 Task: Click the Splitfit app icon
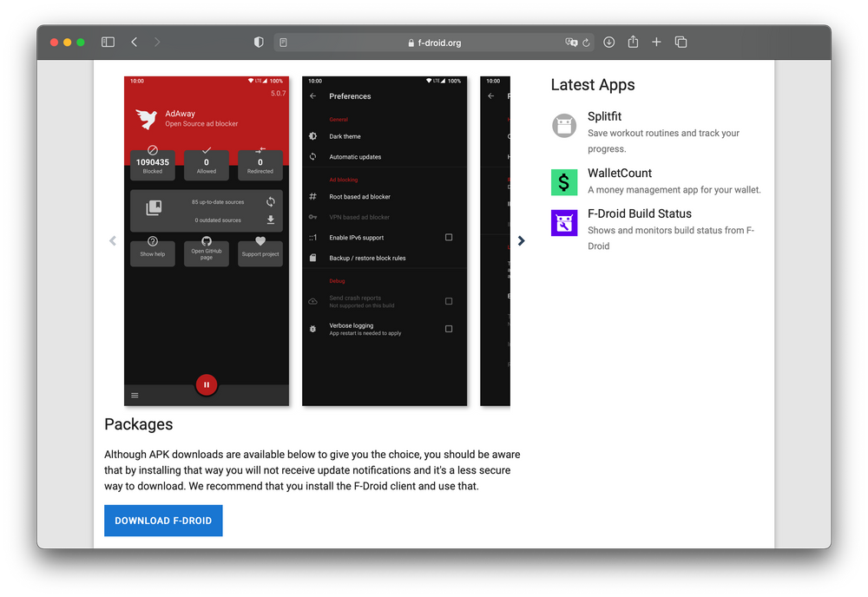tap(564, 126)
